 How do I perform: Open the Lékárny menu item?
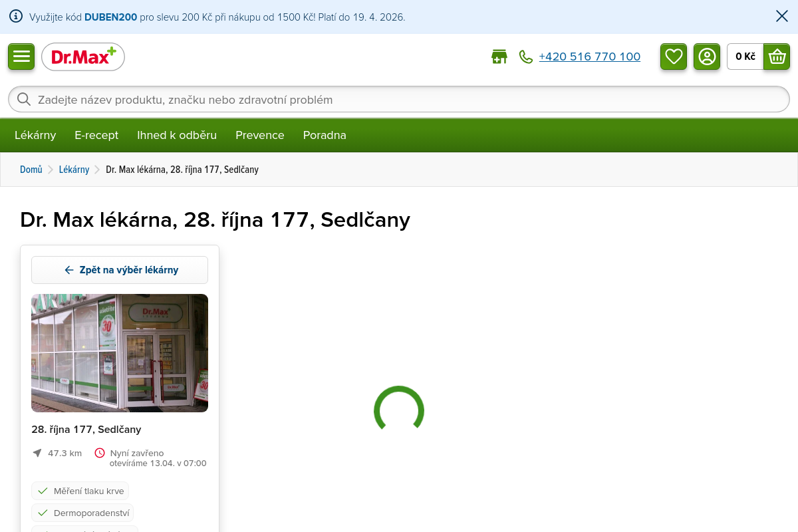point(35,135)
